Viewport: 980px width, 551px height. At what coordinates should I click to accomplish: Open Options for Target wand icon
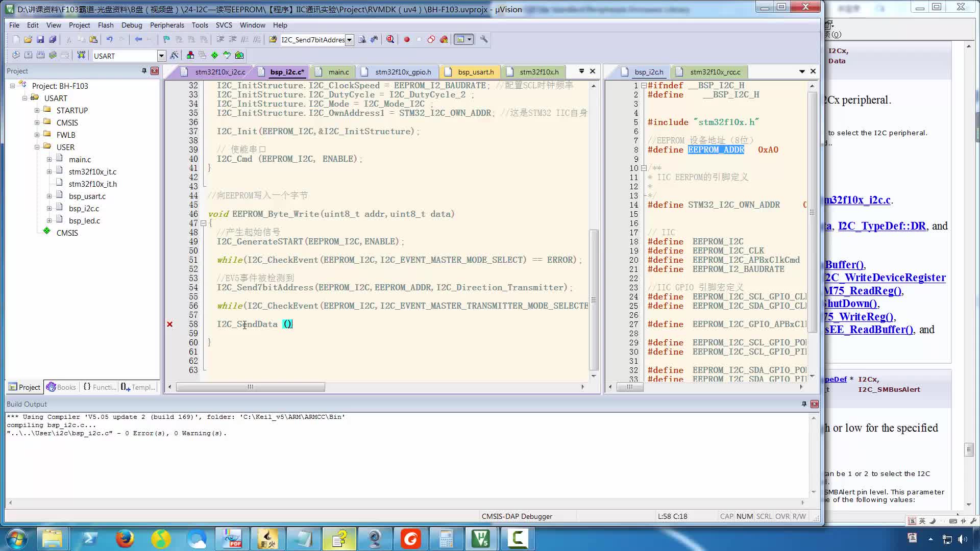[x=175, y=55]
